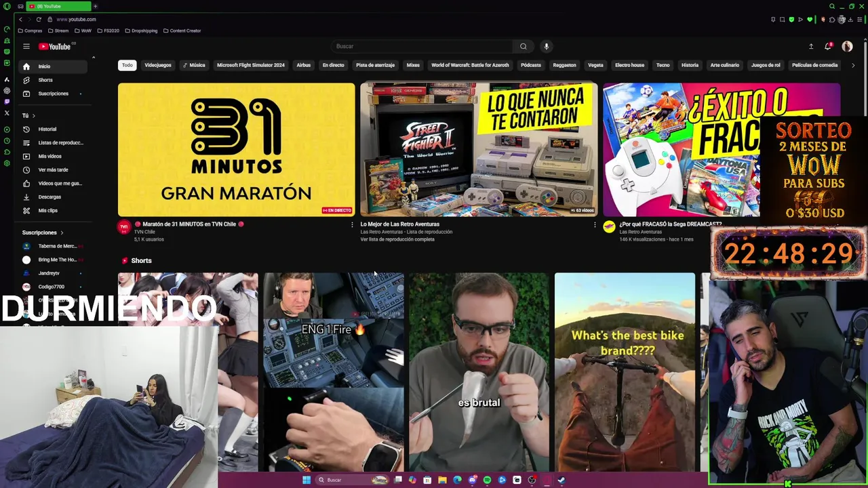
Task: Open the TVN Chile channel link
Action: click(x=144, y=232)
